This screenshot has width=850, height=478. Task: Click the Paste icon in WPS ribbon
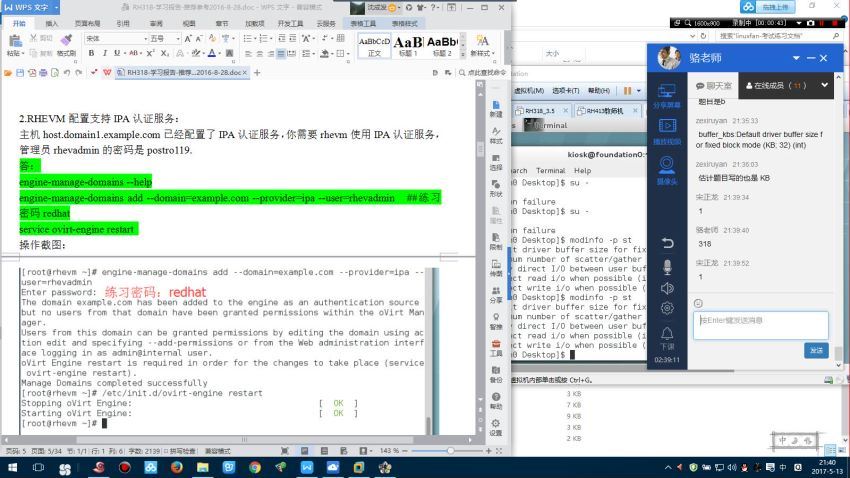pyautogui.click(x=15, y=41)
